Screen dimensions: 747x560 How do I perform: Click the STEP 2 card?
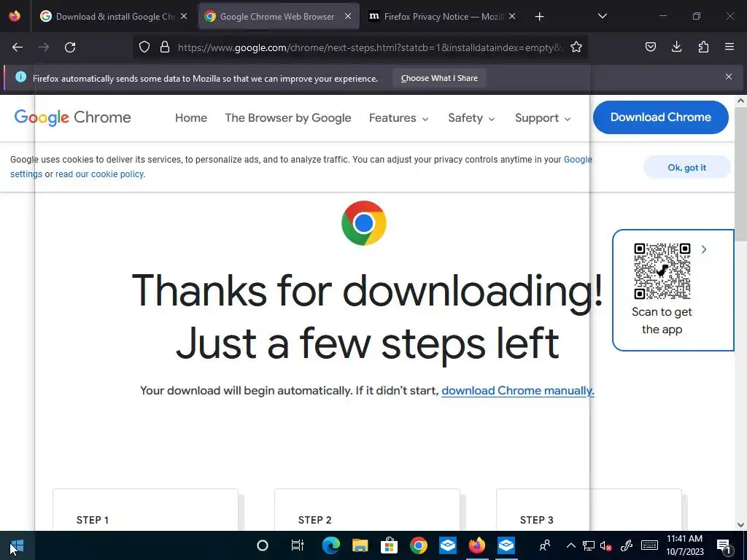click(368, 510)
